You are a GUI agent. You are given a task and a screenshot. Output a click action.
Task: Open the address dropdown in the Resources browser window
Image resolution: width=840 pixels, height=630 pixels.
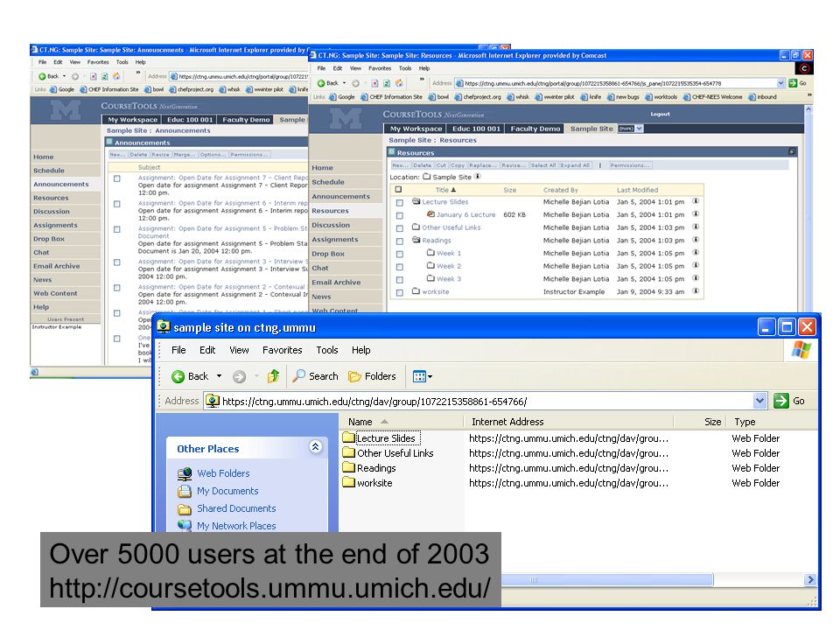[780, 83]
